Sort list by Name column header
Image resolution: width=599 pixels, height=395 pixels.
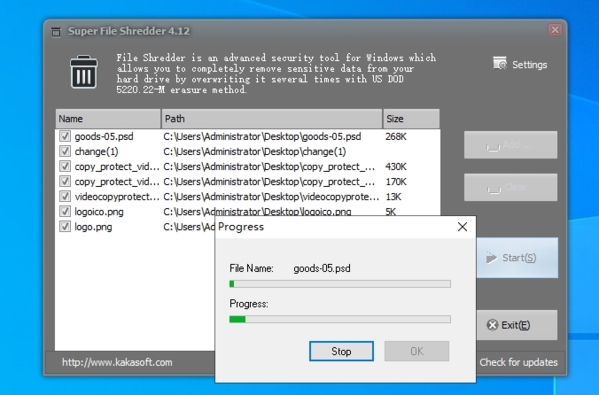(108, 119)
